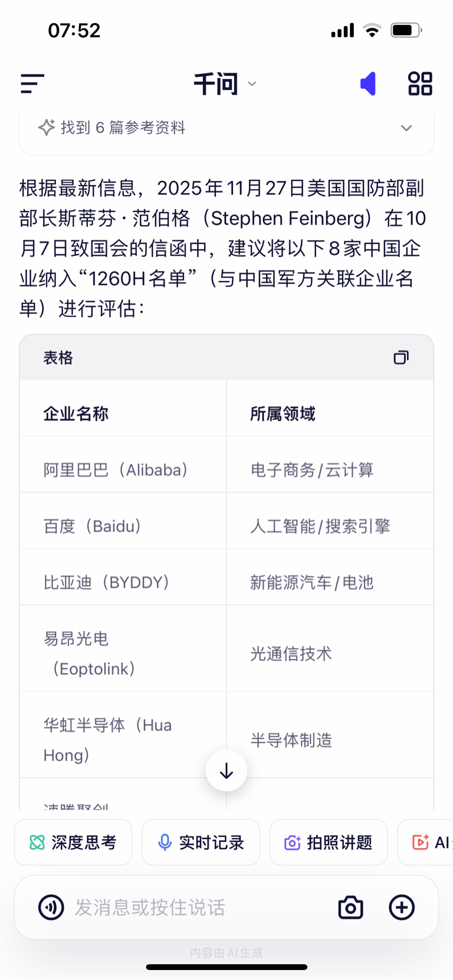Select the 拍照讲题 shortcut

click(x=328, y=843)
